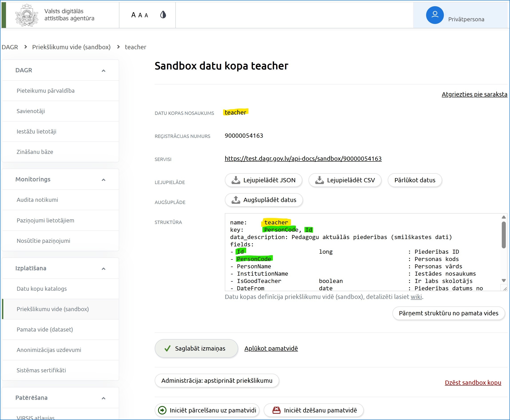The image size is (510, 420).
Task: Click the structure text area scroll down arrow
Action: point(504,280)
